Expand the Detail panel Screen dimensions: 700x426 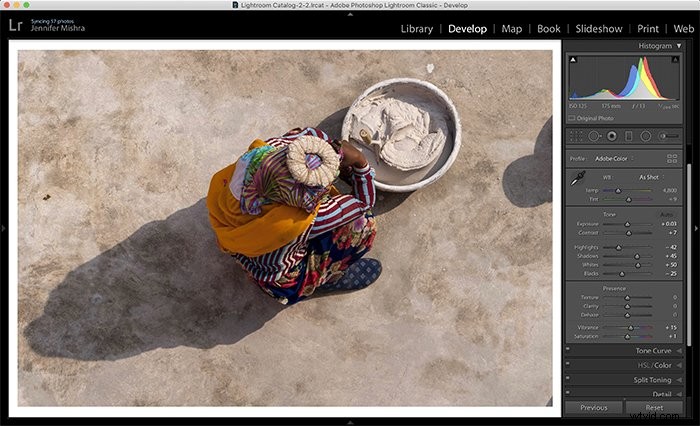click(x=679, y=394)
